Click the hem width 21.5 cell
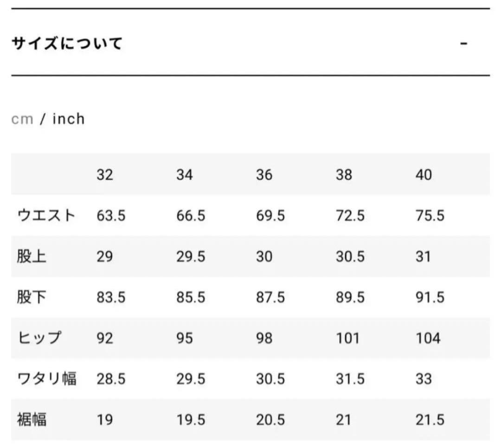The height and width of the screenshot is (448, 501). pos(430,420)
